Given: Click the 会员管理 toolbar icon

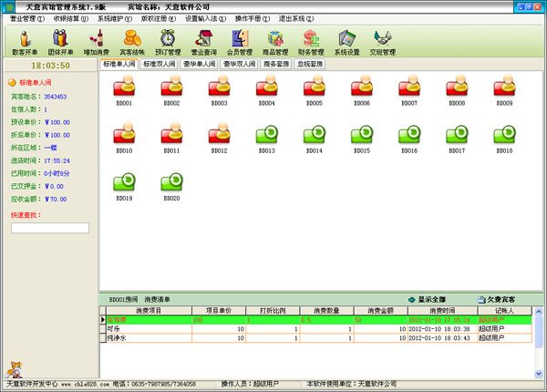Looking at the screenshot, I should [242, 42].
